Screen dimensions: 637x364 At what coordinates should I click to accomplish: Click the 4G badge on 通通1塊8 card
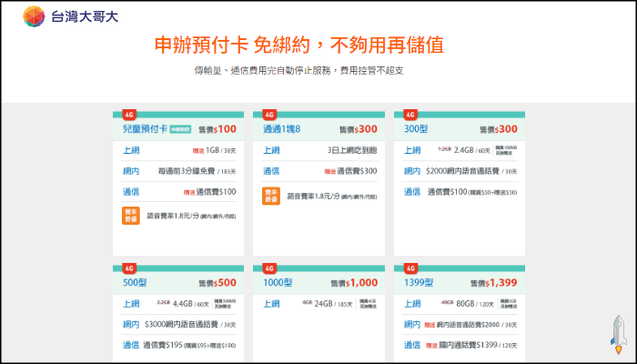coord(269,115)
